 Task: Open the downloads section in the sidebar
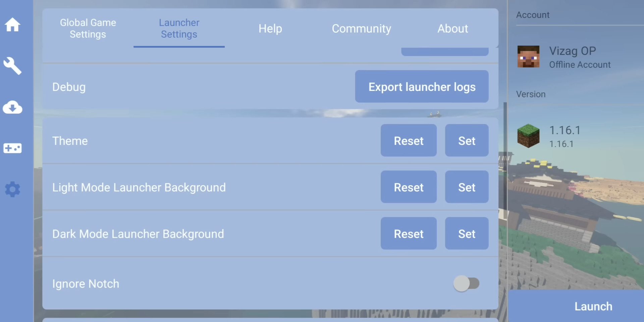[12, 108]
